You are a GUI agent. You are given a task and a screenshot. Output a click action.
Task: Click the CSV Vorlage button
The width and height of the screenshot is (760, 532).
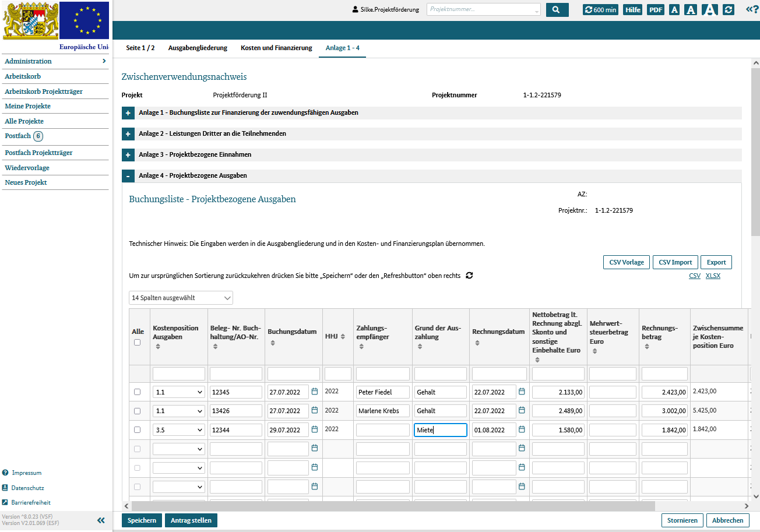pos(627,262)
